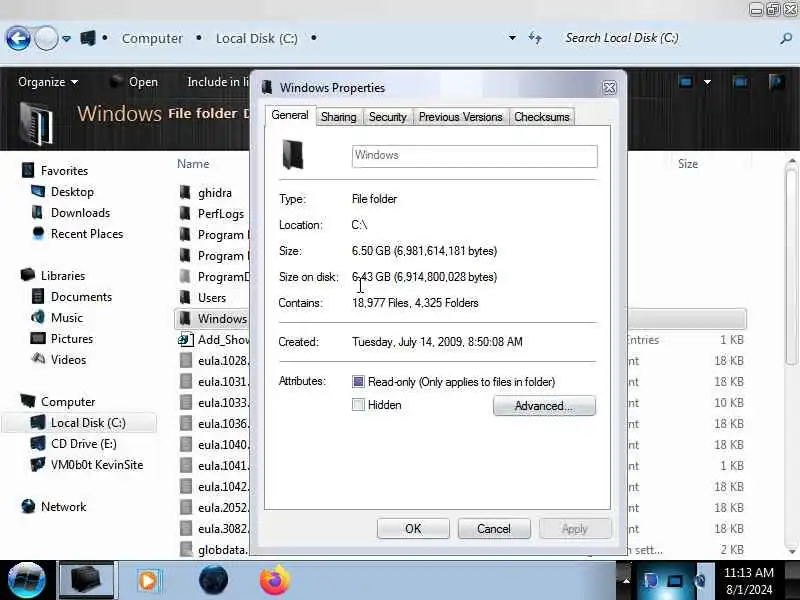The width and height of the screenshot is (800, 600).
Task: Enable the Hidden attribute checkbox
Action: coord(358,405)
